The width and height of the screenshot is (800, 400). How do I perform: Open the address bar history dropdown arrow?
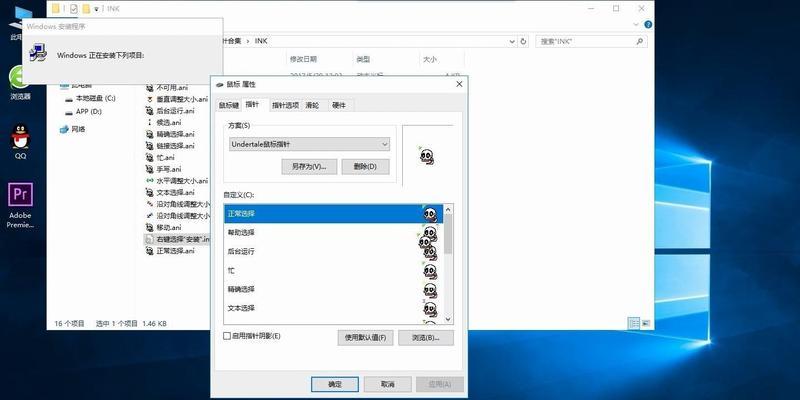512,41
